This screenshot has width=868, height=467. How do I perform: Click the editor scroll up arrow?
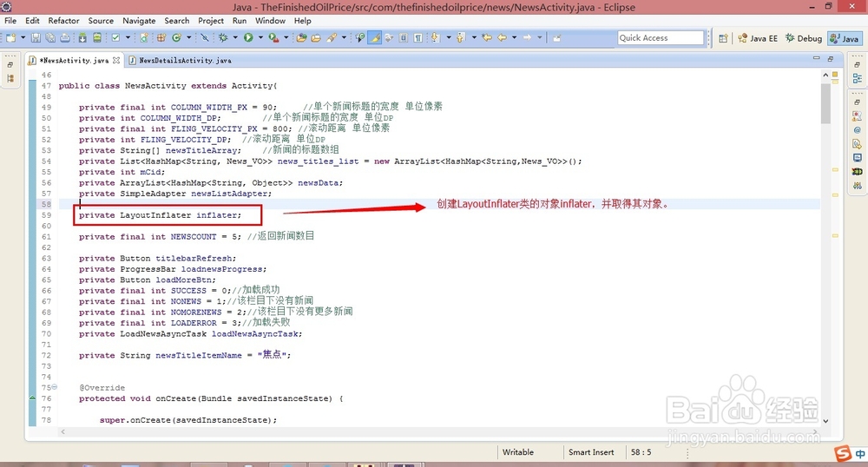pos(825,75)
